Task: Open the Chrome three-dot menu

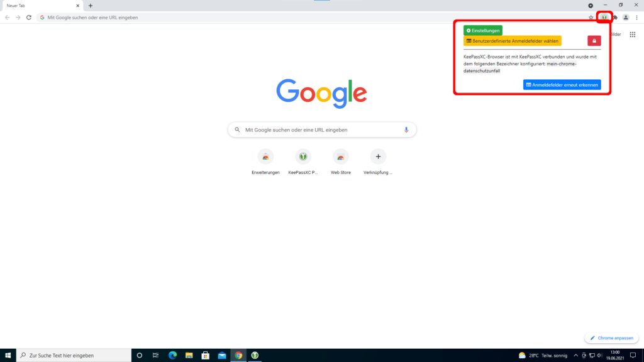Action: pos(636,18)
